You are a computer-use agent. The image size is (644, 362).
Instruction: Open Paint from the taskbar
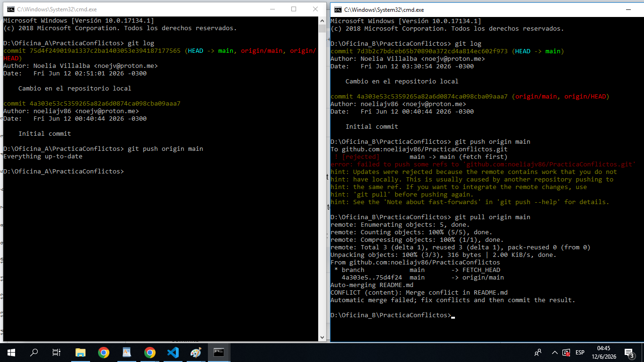[196, 352]
